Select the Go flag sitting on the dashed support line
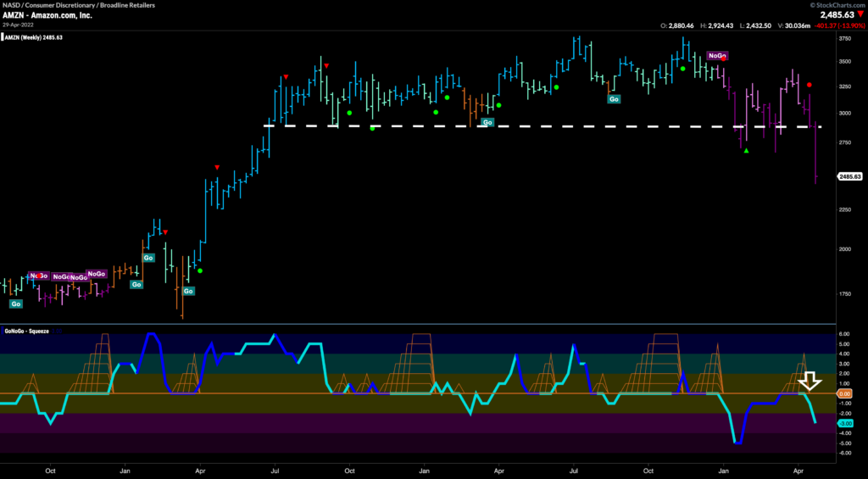The image size is (868, 479). click(487, 122)
